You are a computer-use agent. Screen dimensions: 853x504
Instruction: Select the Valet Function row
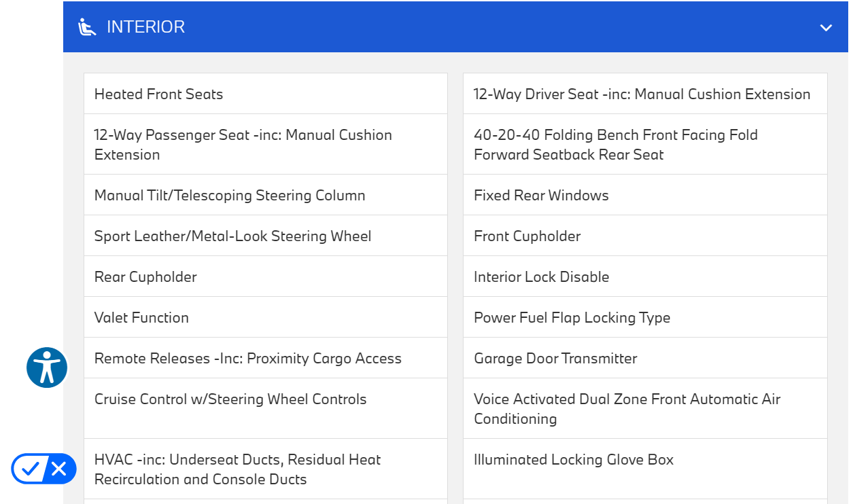[x=141, y=318]
